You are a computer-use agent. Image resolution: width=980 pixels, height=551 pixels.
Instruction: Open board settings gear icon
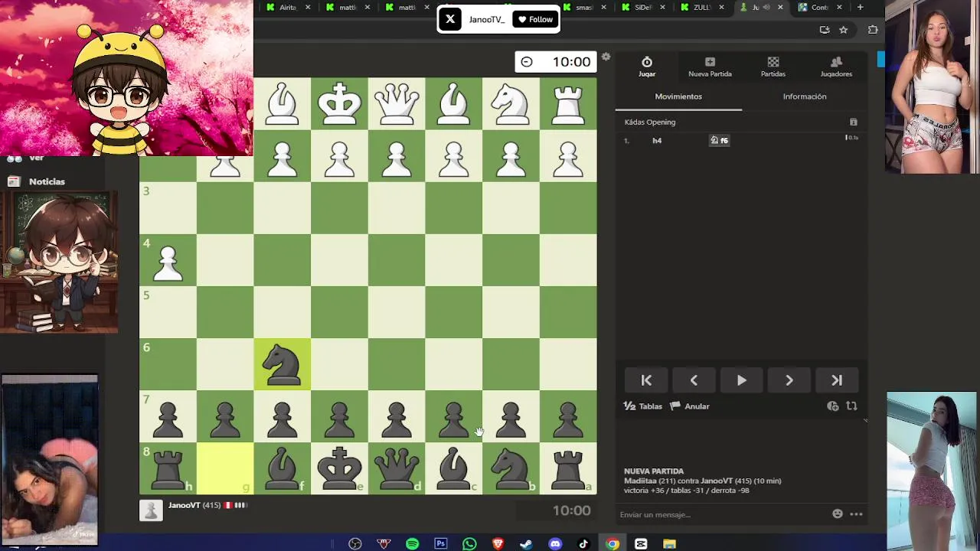pyautogui.click(x=606, y=57)
